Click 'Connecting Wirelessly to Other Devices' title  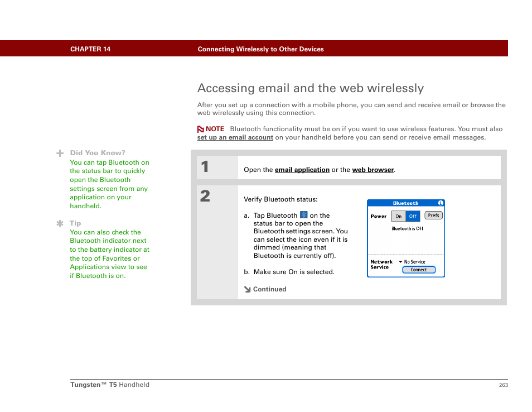260,49
